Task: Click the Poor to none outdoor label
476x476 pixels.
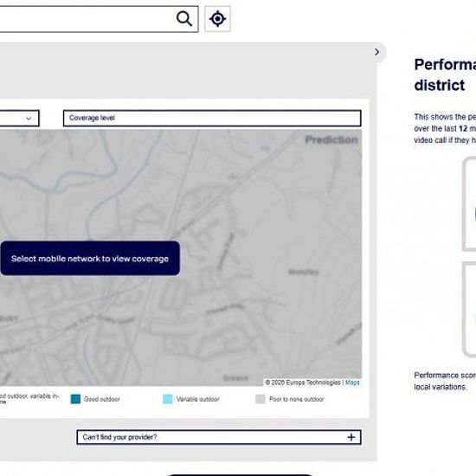Action: click(297, 399)
